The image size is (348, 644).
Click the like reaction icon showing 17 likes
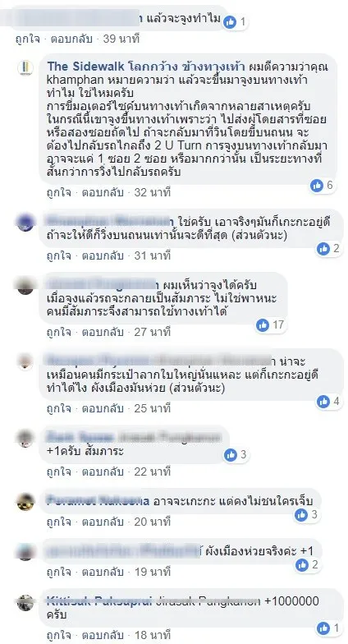(263, 325)
